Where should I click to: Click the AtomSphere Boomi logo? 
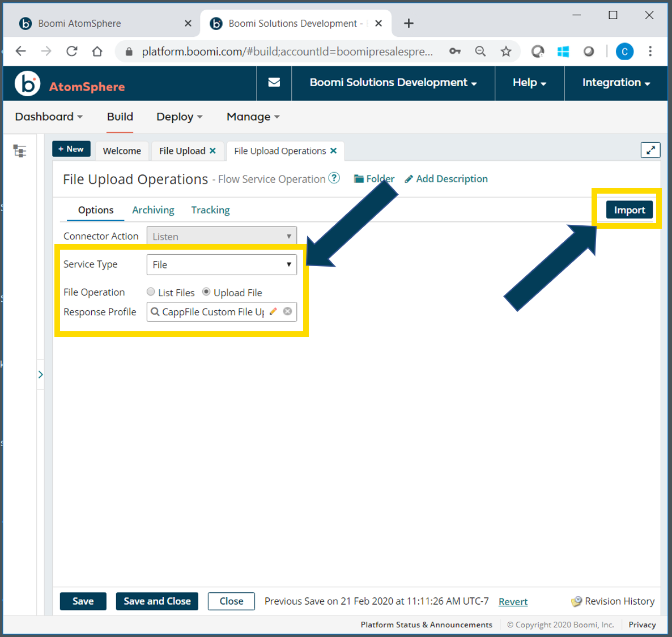pyautogui.click(x=26, y=83)
